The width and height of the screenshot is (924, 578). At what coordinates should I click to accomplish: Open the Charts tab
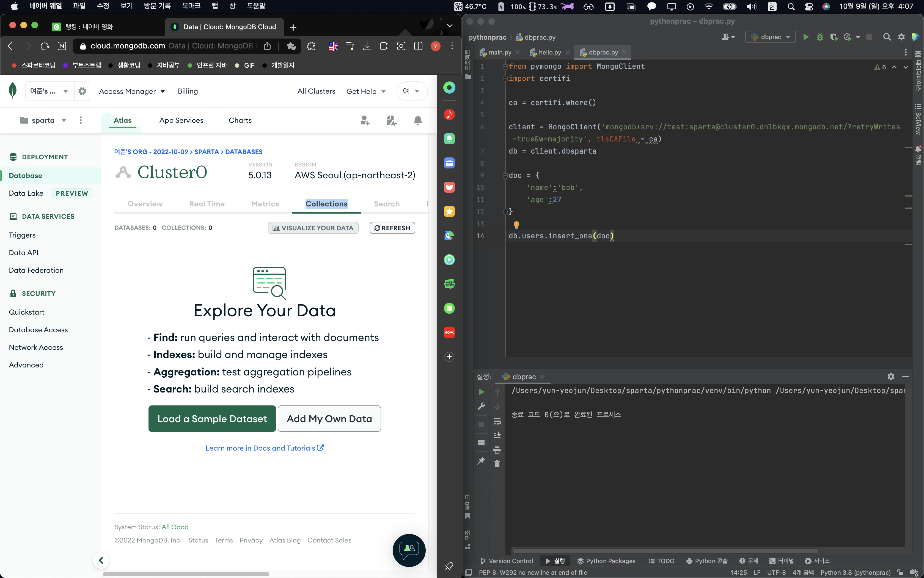tap(240, 121)
